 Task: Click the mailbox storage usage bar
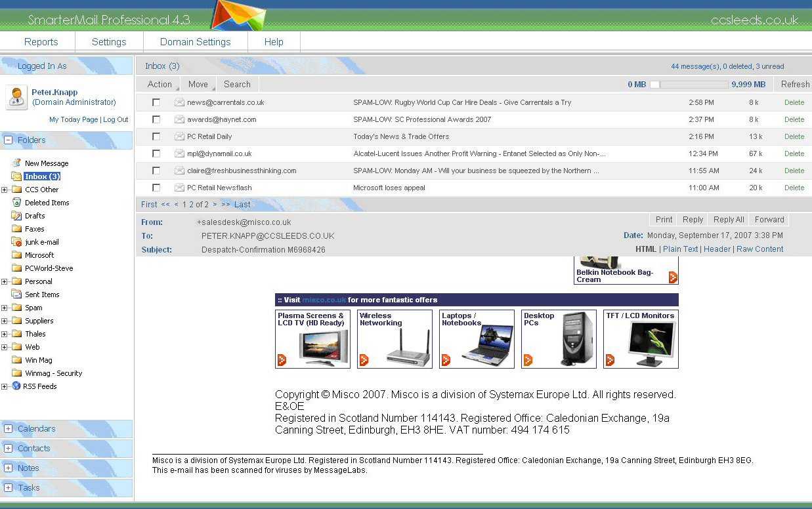tap(689, 85)
